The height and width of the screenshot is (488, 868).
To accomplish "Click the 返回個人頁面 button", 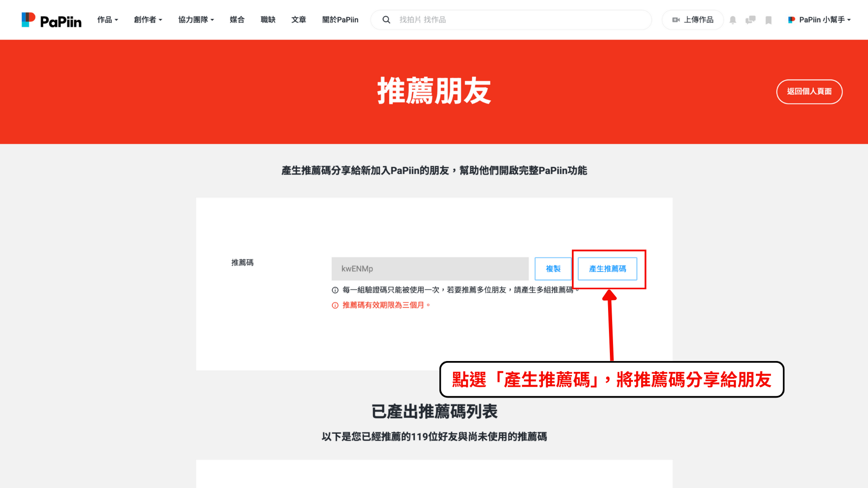I will 809,92.
